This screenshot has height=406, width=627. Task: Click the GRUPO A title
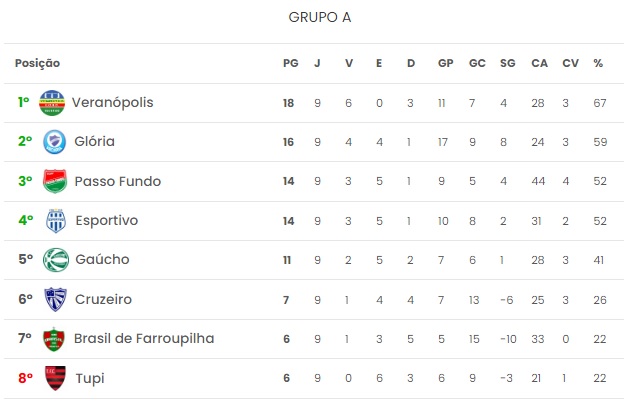[x=320, y=17]
